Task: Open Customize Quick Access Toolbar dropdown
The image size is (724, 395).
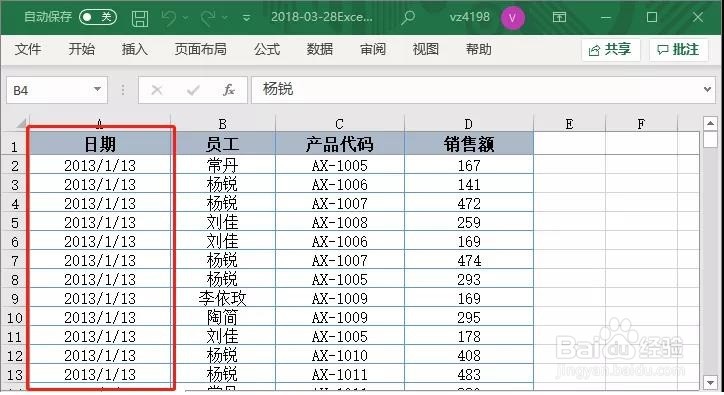Action: 247,18
